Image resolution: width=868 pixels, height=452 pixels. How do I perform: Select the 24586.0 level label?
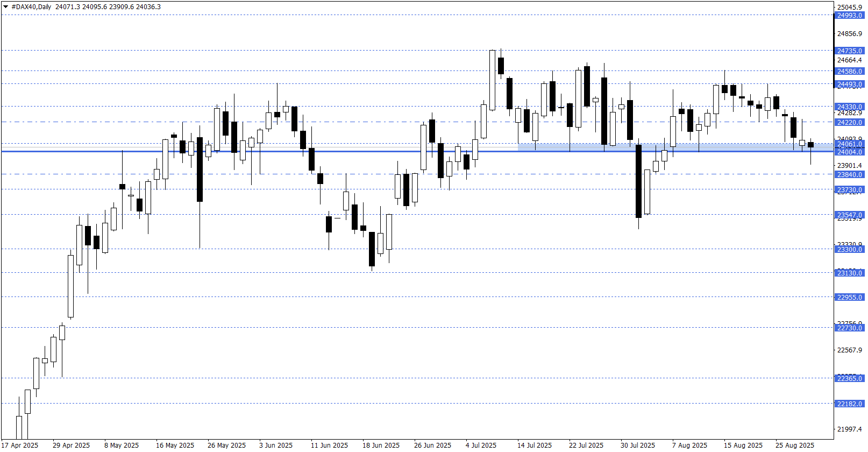tap(850, 72)
